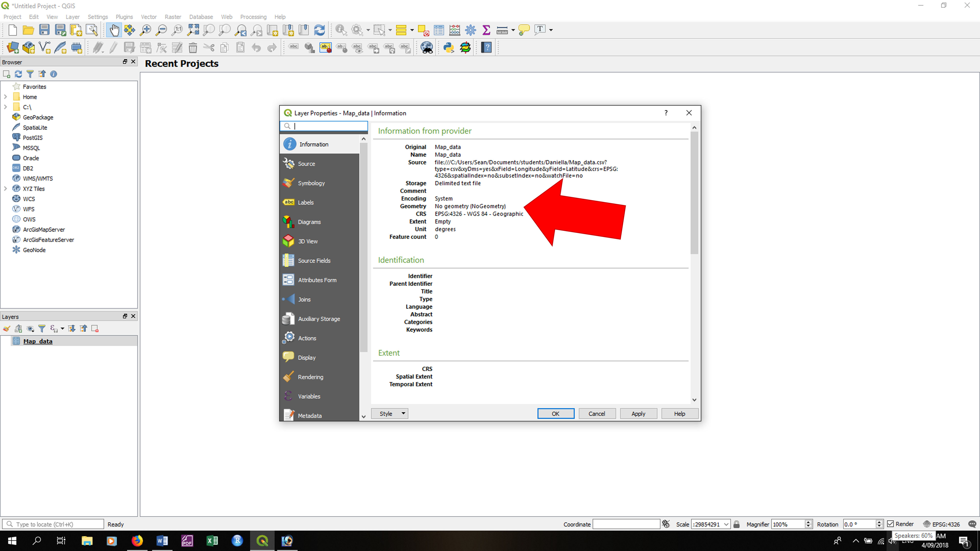Select the Pan Map hand tool
This screenshot has width=980, height=551.
(114, 30)
